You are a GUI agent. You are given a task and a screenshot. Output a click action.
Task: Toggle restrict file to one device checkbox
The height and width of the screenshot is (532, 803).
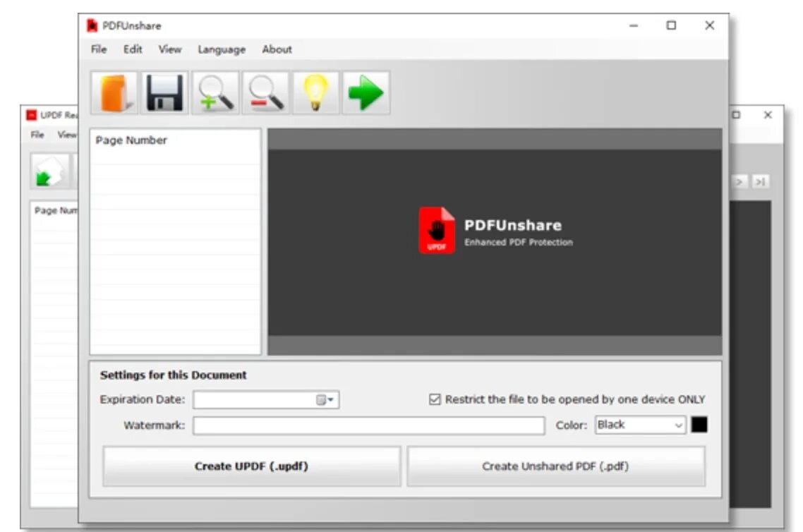[435, 399]
